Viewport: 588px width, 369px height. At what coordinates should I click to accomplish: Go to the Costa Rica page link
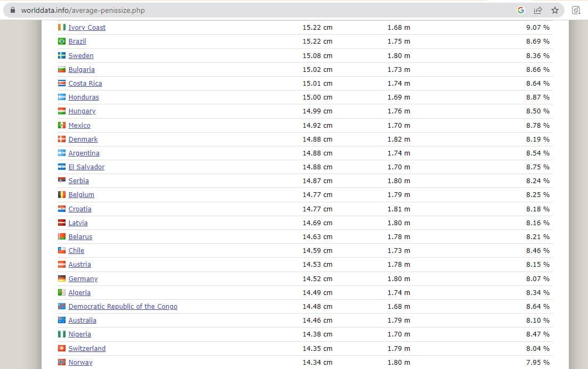pyautogui.click(x=85, y=83)
